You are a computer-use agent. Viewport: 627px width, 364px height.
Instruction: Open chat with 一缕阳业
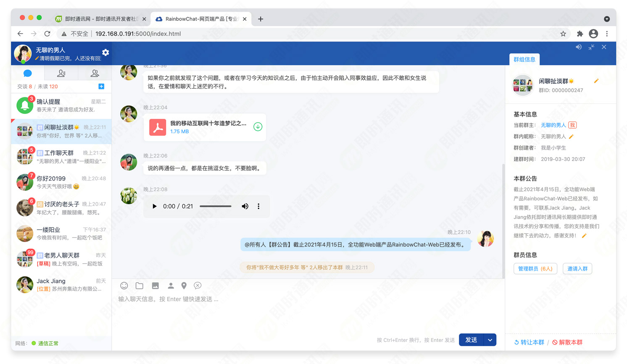click(61, 233)
